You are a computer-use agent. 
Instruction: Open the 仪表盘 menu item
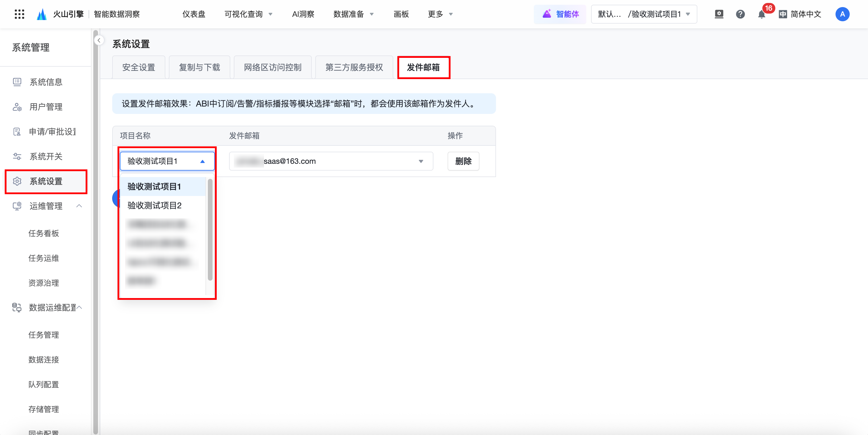(194, 14)
